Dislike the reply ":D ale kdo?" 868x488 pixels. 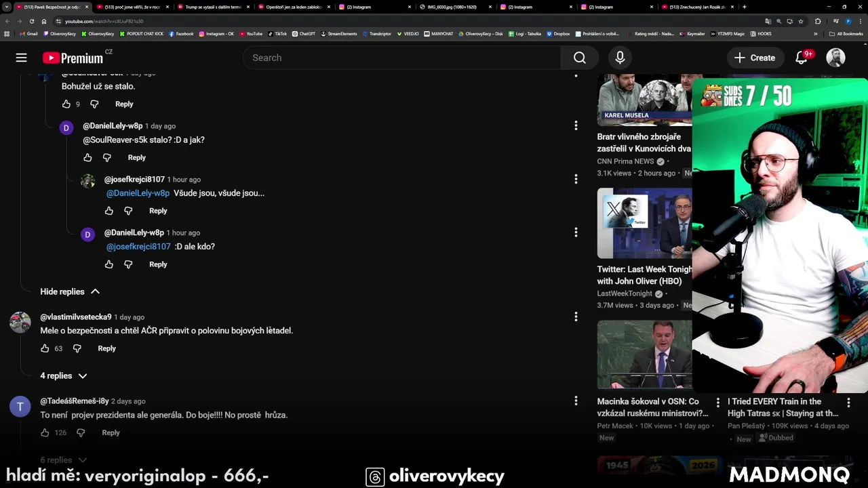128,264
